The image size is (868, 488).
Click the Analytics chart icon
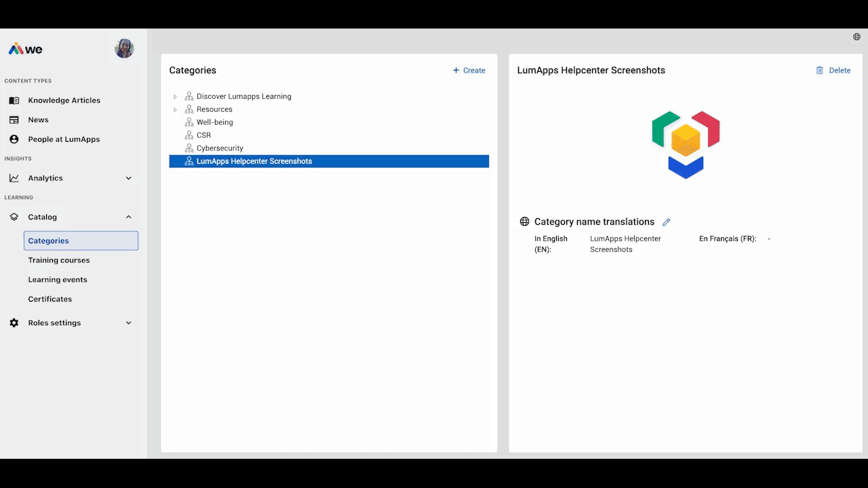click(x=14, y=178)
